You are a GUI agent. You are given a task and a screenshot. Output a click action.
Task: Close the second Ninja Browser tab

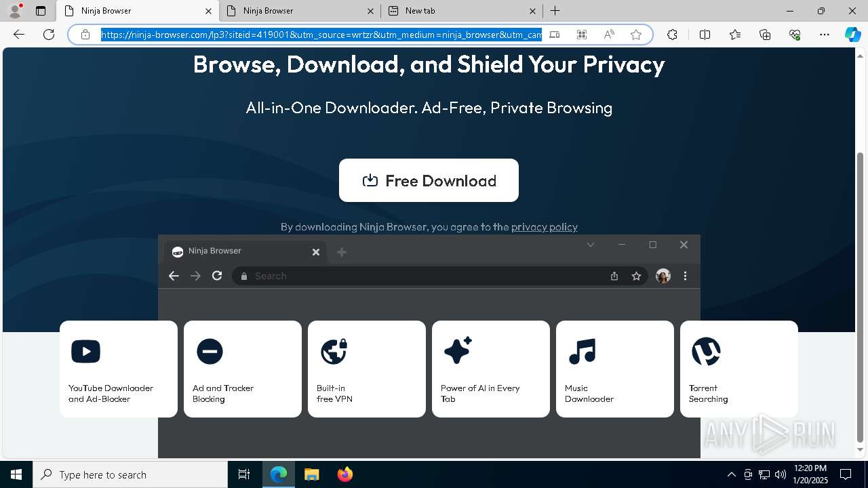[x=370, y=11]
